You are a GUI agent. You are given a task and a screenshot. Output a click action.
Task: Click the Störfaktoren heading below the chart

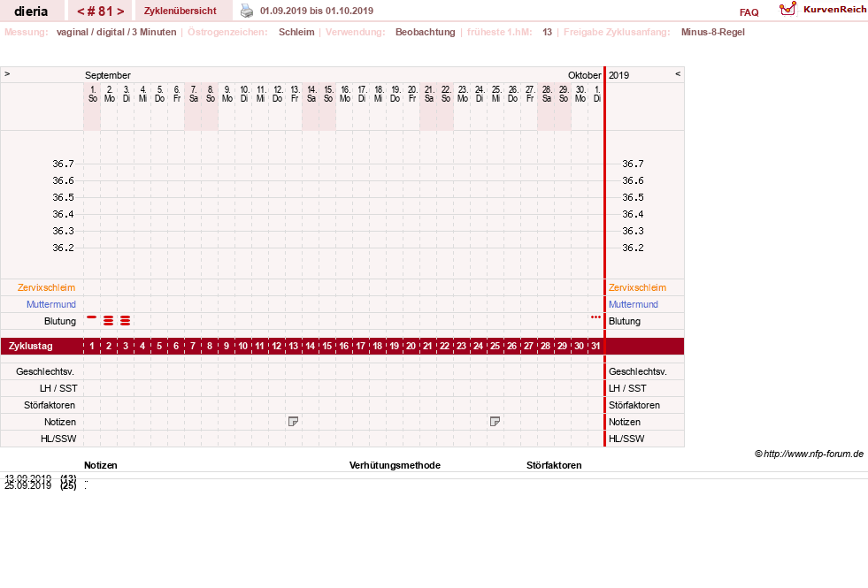point(554,465)
